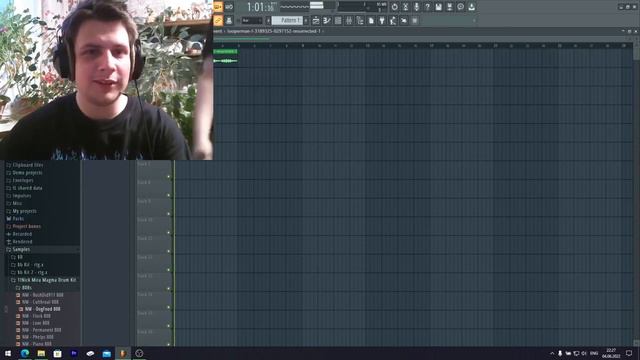The image size is (640, 360).
Task: Click the page-shaped icon right of Browser icon
Action: (x=371, y=20)
